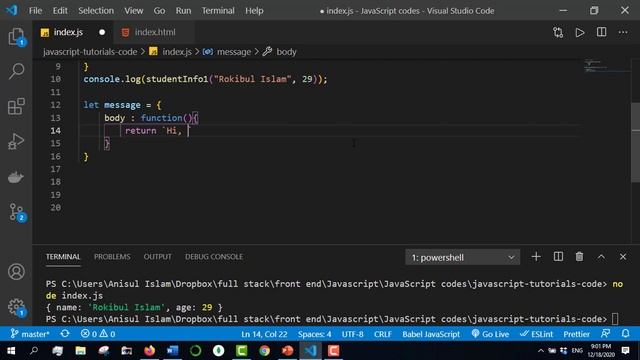640x360 pixels.
Task: Switch to the index.html editor tab
Action: click(x=154, y=32)
